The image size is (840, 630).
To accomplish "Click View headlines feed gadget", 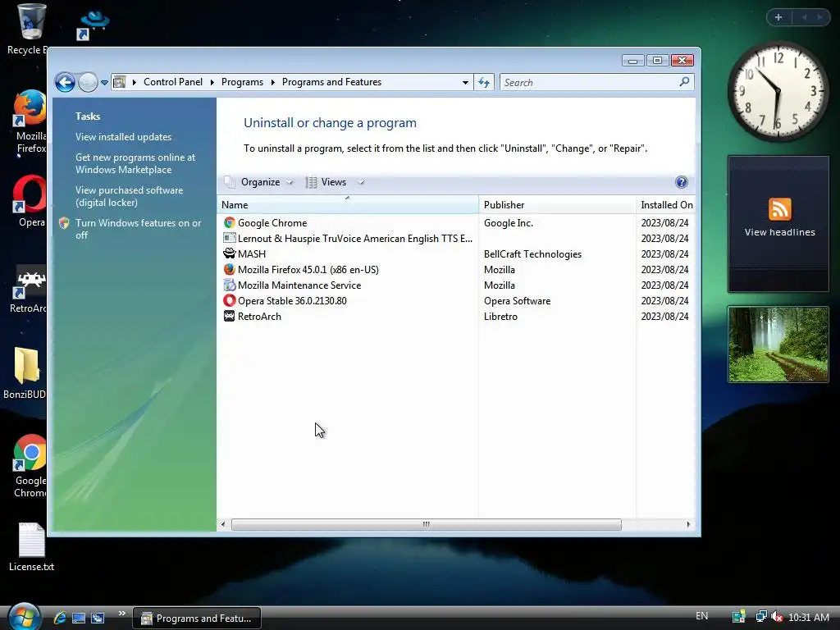I will point(779,224).
